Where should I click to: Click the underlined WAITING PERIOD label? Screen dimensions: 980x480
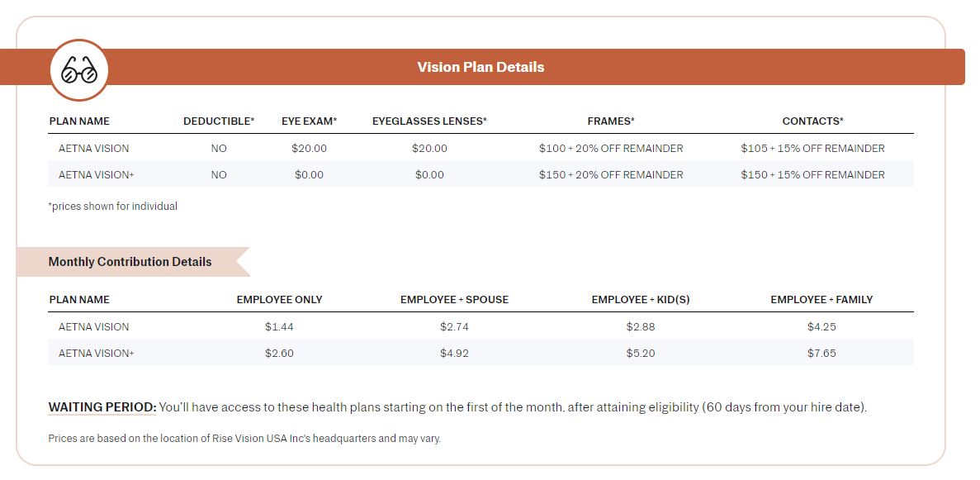(102, 407)
